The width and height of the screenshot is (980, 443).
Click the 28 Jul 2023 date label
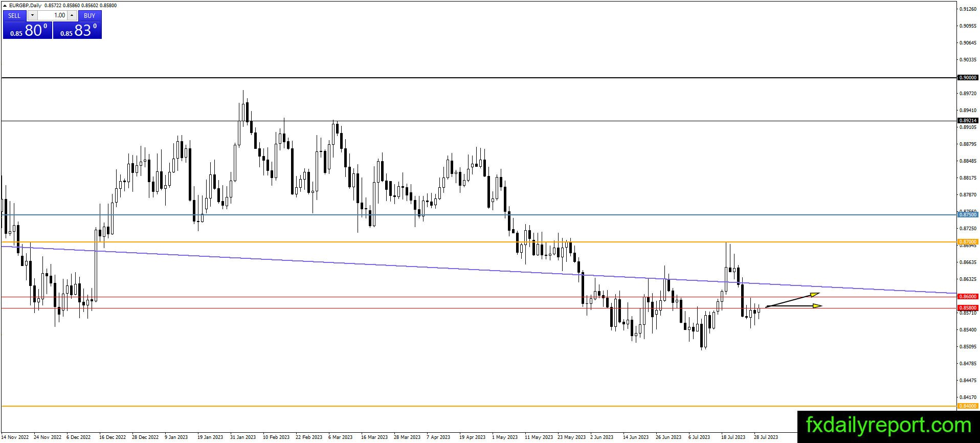pos(766,437)
